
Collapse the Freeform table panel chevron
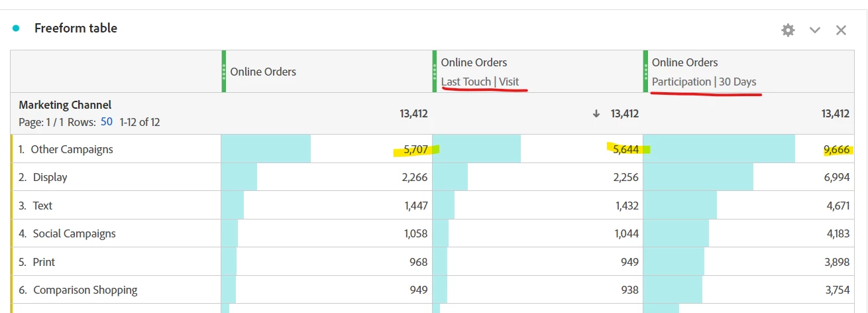click(x=815, y=30)
